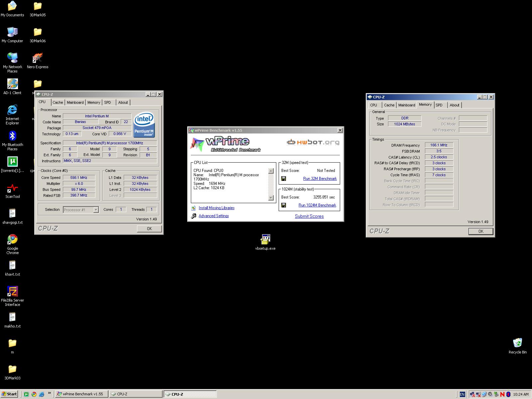Switch to Memory tab in left CPU-Z
Screen dimensions: 532x399
[x=94, y=102]
